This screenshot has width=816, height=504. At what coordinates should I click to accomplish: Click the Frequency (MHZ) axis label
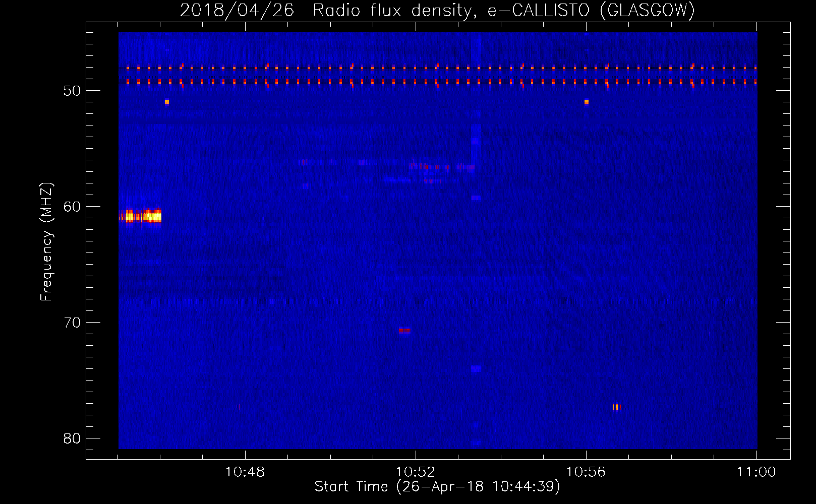pyautogui.click(x=46, y=242)
